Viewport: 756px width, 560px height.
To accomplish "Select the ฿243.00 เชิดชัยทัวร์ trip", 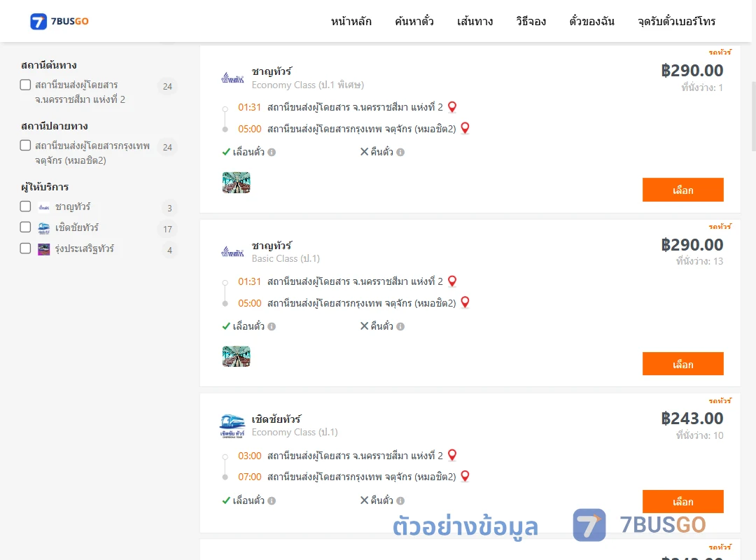I will pos(682,502).
